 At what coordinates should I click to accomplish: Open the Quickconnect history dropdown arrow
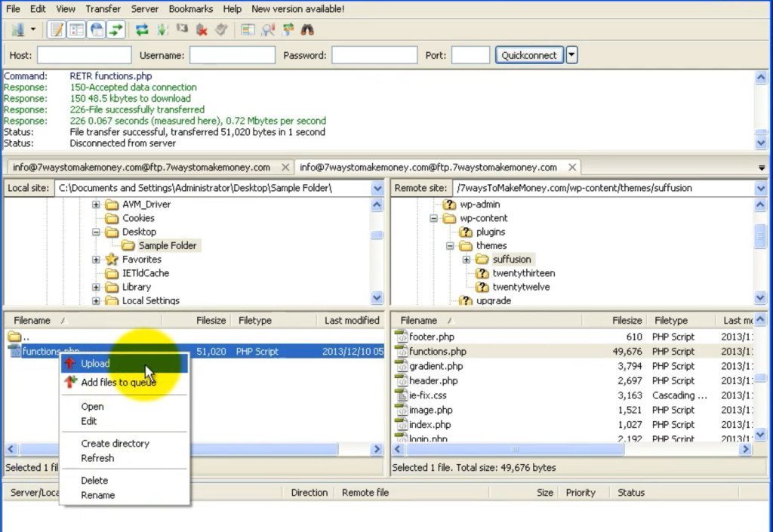coord(572,55)
